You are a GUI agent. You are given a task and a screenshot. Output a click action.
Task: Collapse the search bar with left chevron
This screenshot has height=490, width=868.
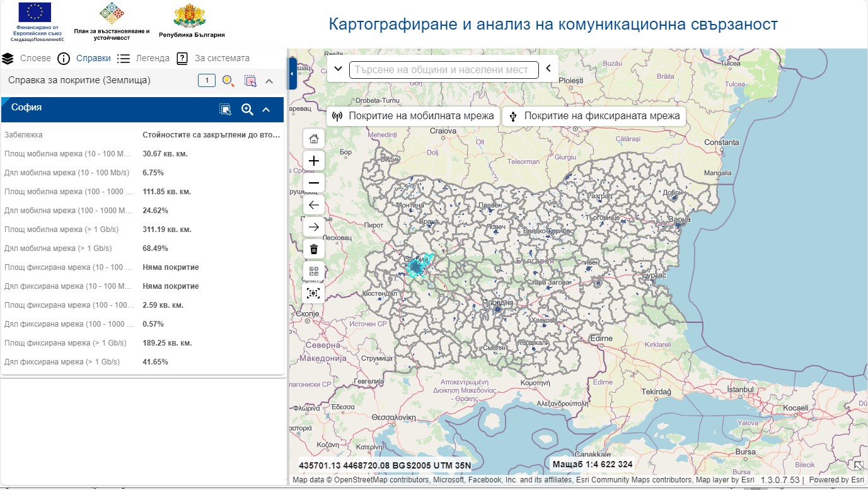pyautogui.click(x=548, y=69)
